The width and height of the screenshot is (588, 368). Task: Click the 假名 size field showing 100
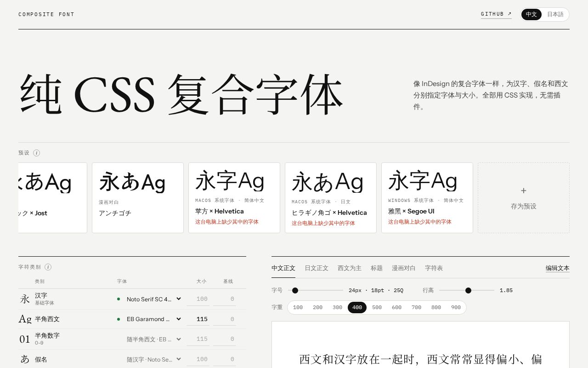198,359
